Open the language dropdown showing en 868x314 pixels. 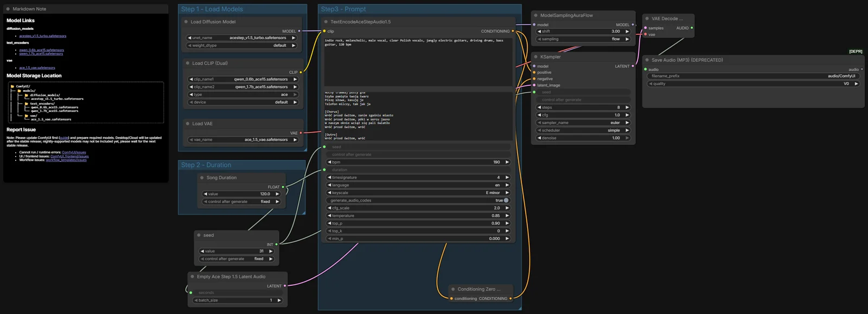(x=418, y=185)
